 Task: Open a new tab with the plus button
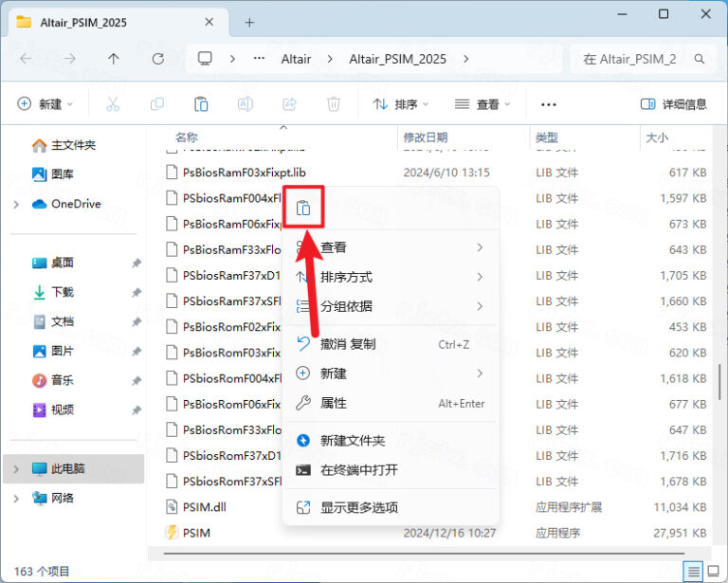(249, 22)
